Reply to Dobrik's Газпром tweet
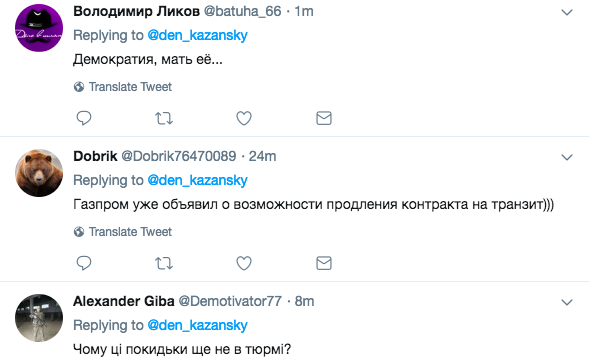589x363 pixels. pyautogui.click(x=84, y=263)
